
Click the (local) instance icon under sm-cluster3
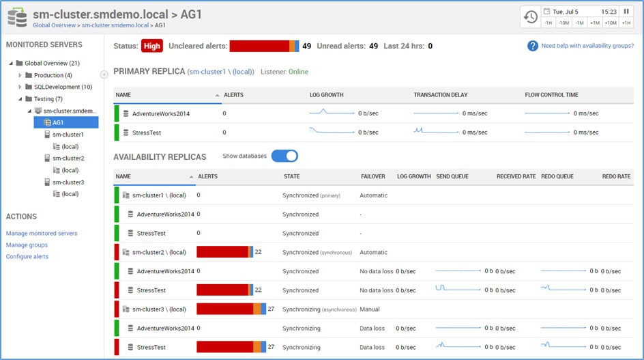57,194
